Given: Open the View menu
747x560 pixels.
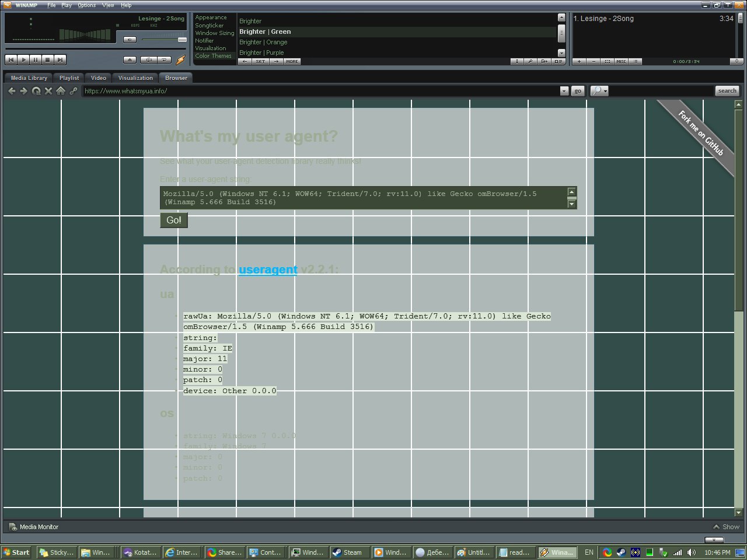Looking at the screenshot, I should tap(108, 5).
